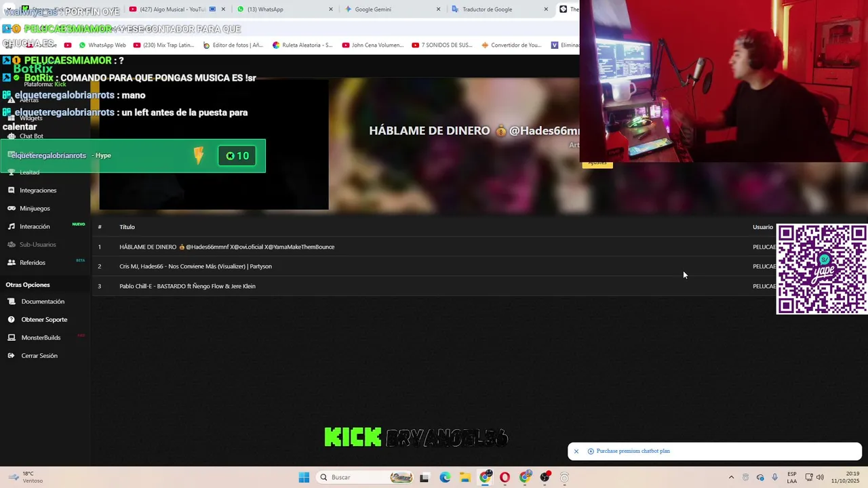This screenshot has width=868, height=488.
Task: Click the Usuario column header
Action: 763,227
